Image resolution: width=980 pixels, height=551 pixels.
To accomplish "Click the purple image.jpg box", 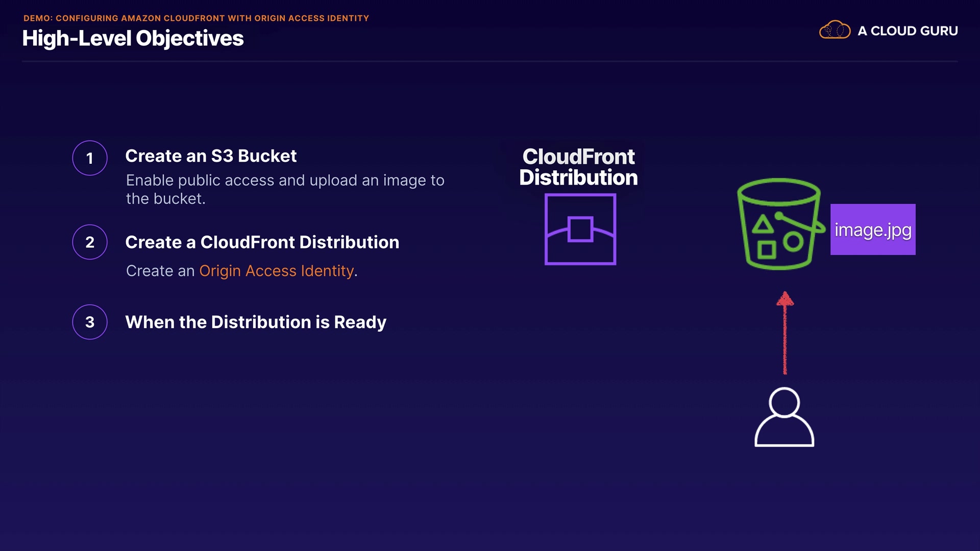I will point(873,230).
